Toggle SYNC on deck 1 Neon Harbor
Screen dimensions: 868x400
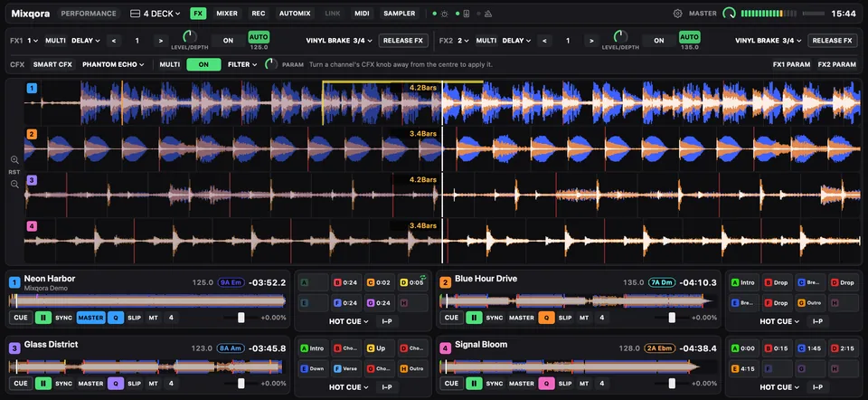click(x=63, y=318)
